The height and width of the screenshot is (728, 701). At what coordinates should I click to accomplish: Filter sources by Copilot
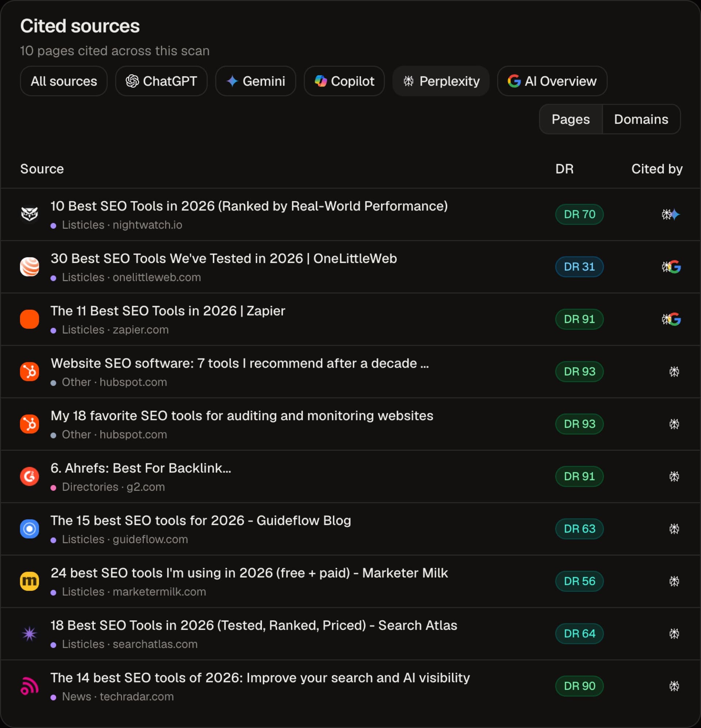(x=344, y=81)
